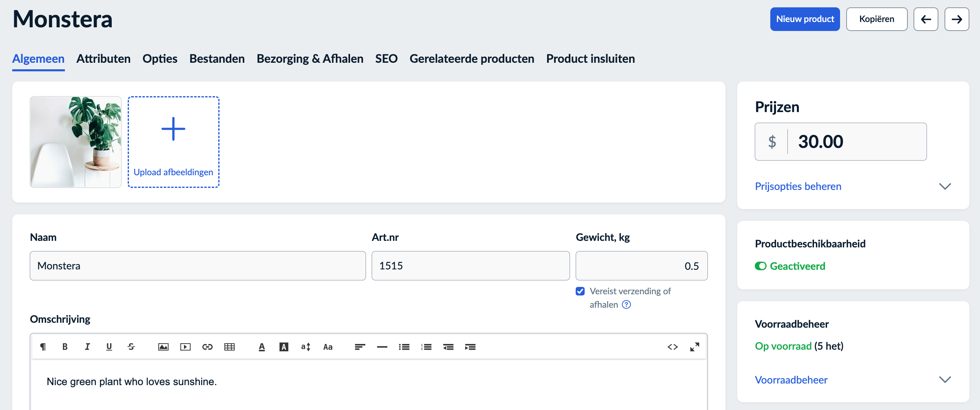The height and width of the screenshot is (410, 980).
Task: Open font family Aa tool
Action: click(x=328, y=347)
